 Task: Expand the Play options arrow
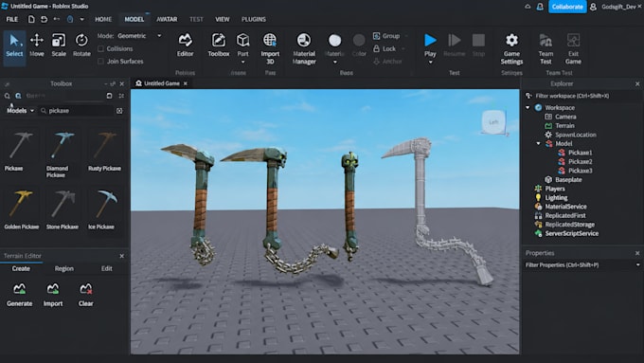(x=430, y=62)
